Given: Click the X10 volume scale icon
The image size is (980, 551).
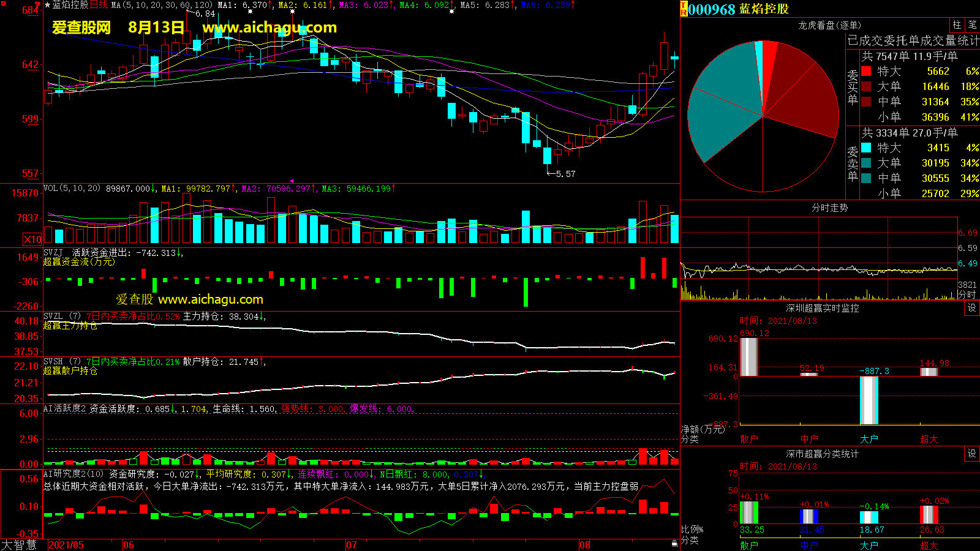Looking at the screenshot, I should [x=32, y=239].
